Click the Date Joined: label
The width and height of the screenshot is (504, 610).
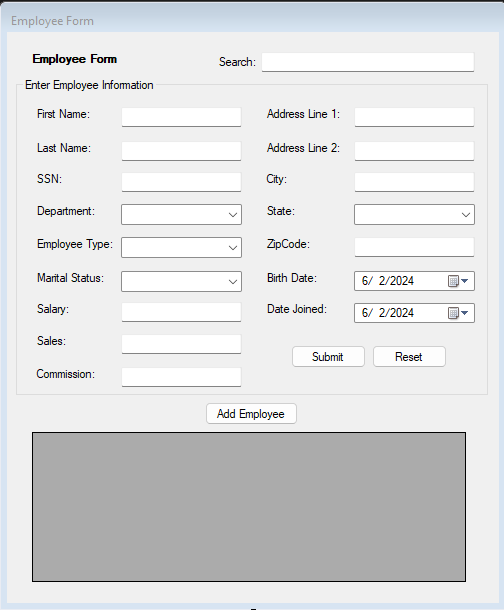pos(297,309)
